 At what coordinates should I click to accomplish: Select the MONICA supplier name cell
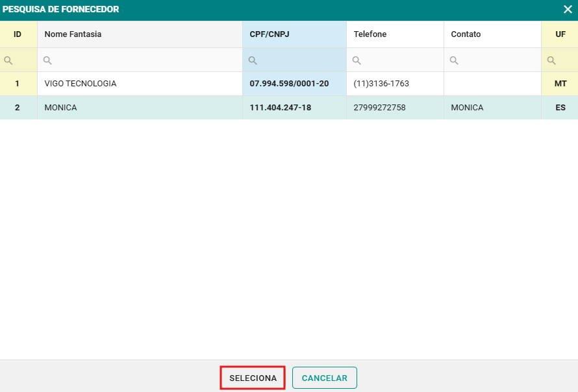click(61, 108)
